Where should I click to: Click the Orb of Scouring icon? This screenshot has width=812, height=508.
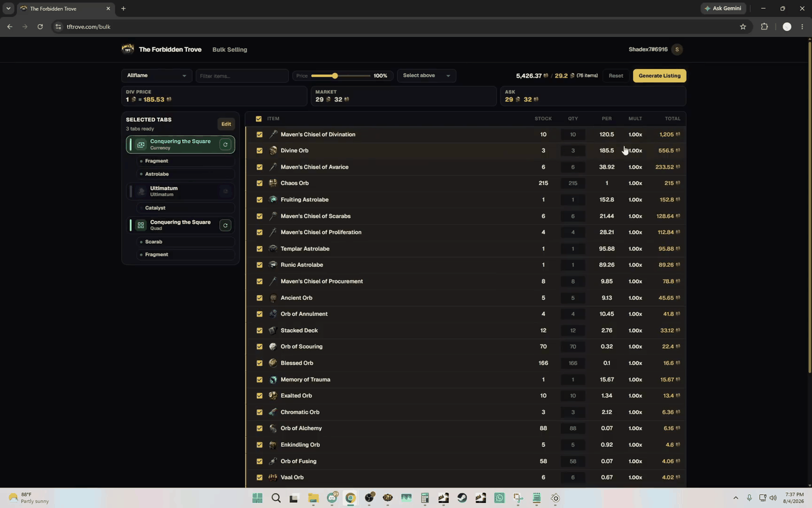(x=273, y=346)
